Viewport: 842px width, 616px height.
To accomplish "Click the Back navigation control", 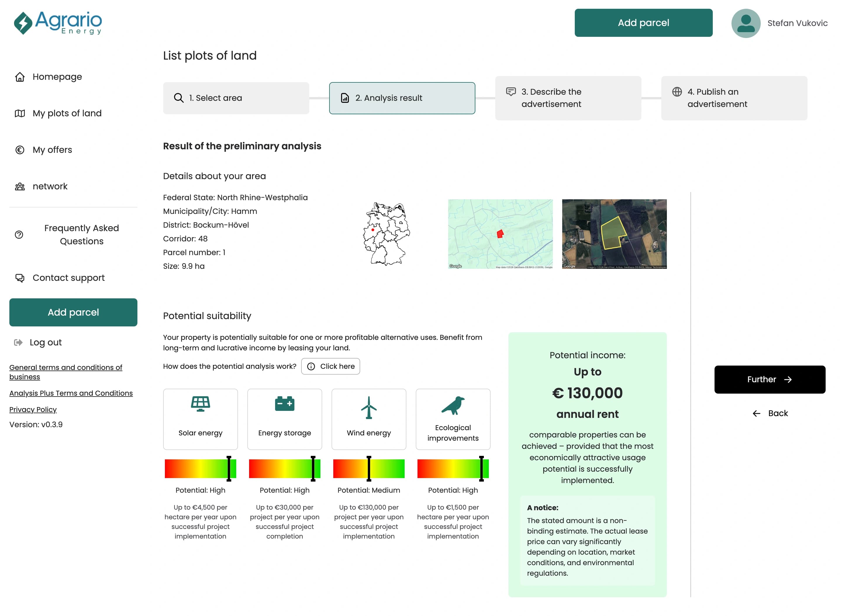I will pos(769,413).
